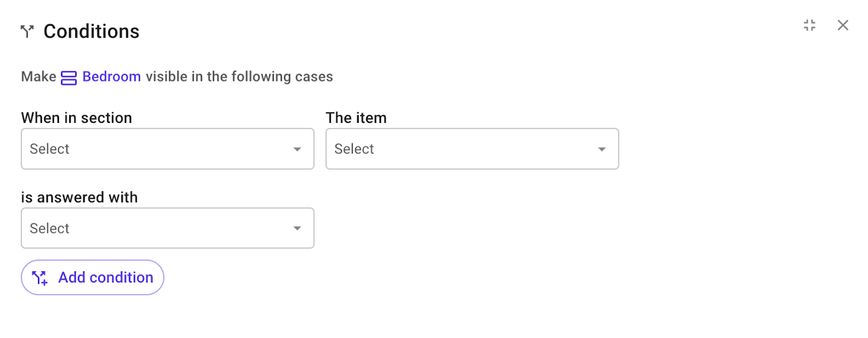Open "The item" select field

coord(461,149)
